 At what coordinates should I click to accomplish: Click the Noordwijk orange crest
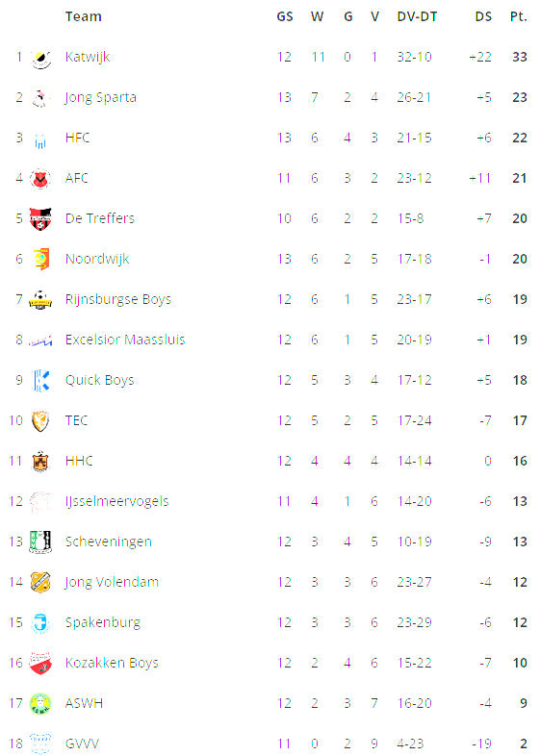[41, 260]
